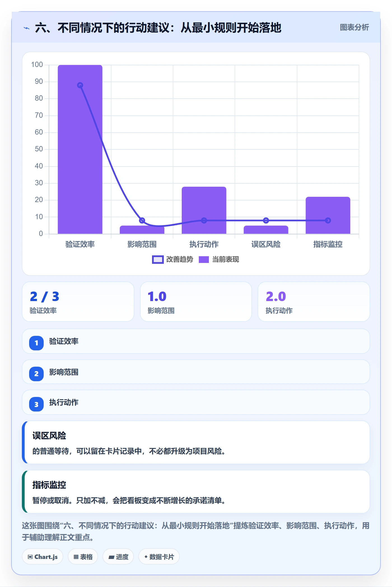Image resolution: width=392 pixels, height=587 pixels.
Task: Select the 表格 tag
Action: pyautogui.click(x=83, y=557)
